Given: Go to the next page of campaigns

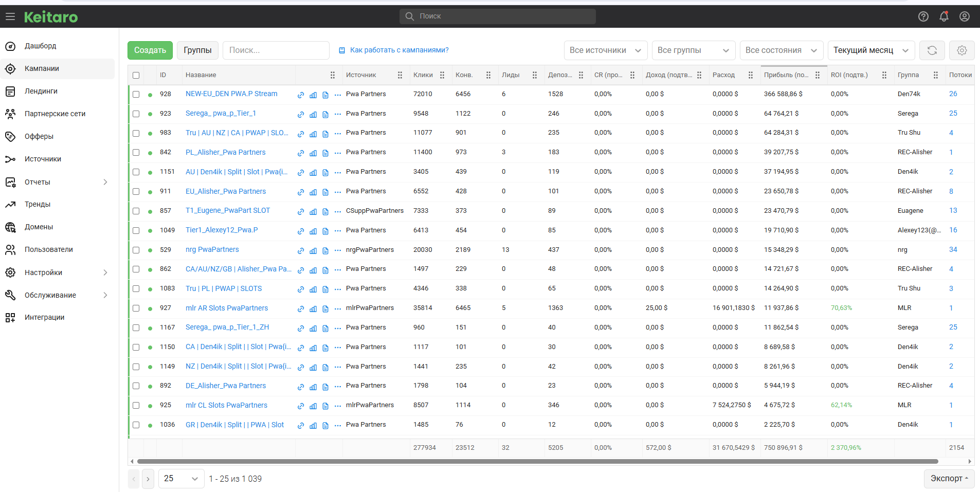Looking at the screenshot, I should coord(148,479).
